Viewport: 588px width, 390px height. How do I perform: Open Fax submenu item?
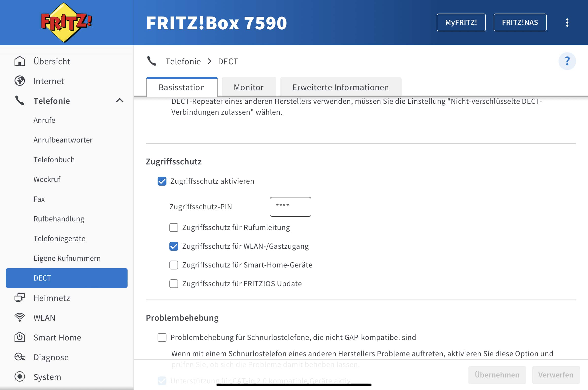tap(39, 199)
